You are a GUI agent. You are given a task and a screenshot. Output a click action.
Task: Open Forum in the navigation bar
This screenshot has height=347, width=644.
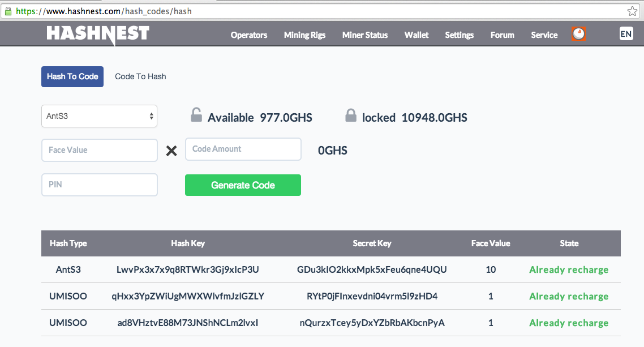[x=503, y=35]
